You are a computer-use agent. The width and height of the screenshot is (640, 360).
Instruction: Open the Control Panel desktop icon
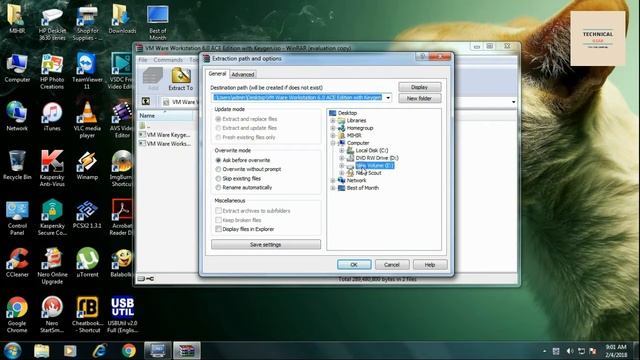tap(17, 218)
